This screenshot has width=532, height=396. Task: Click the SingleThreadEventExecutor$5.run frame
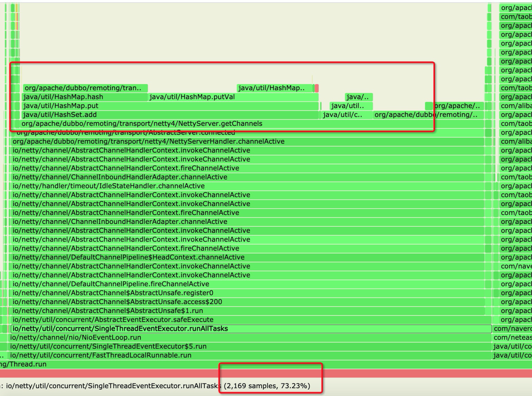(250, 346)
